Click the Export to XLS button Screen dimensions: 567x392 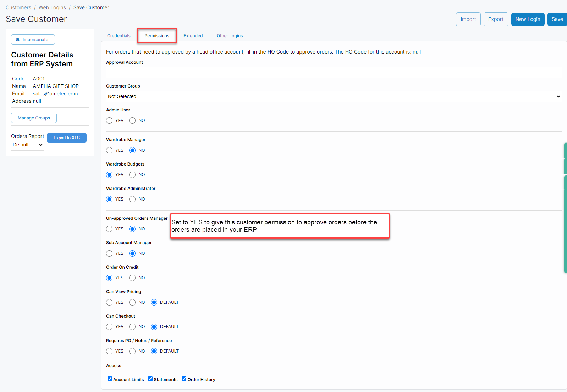tap(67, 138)
